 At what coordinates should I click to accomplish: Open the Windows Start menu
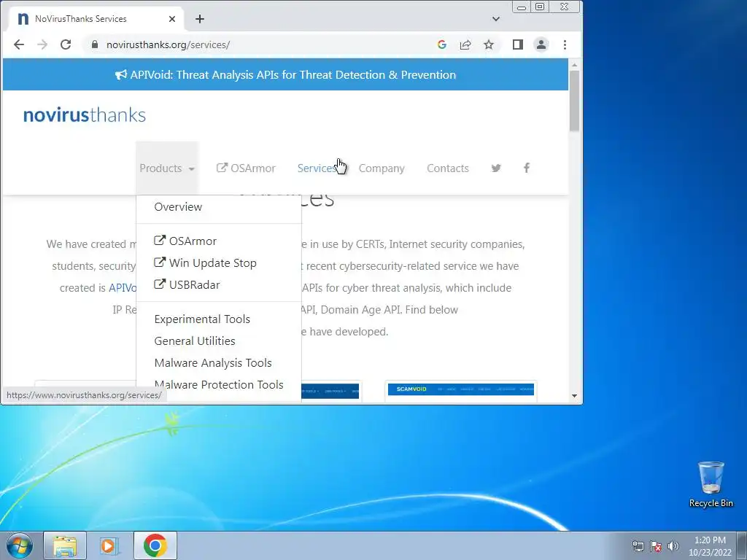[x=20, y=545]
